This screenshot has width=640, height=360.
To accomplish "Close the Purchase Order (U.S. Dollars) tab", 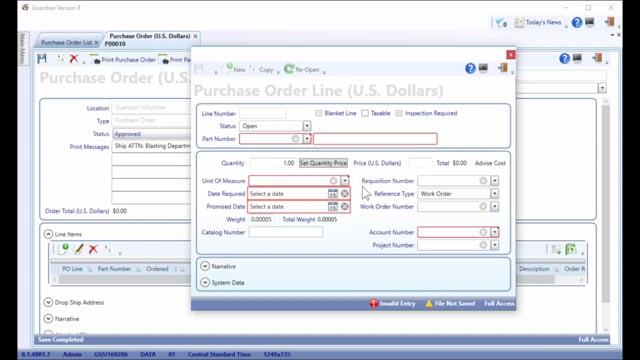I will click(196, 36).
